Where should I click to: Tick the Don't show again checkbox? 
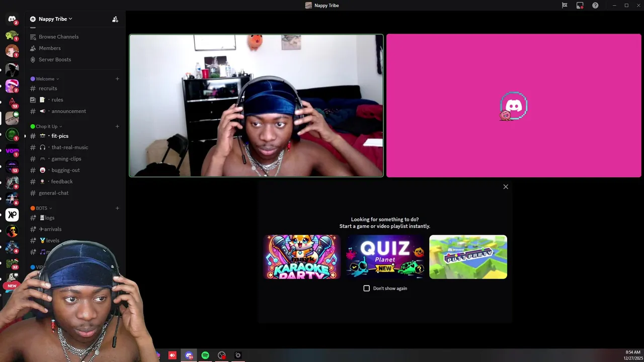(x=366, y=288)
